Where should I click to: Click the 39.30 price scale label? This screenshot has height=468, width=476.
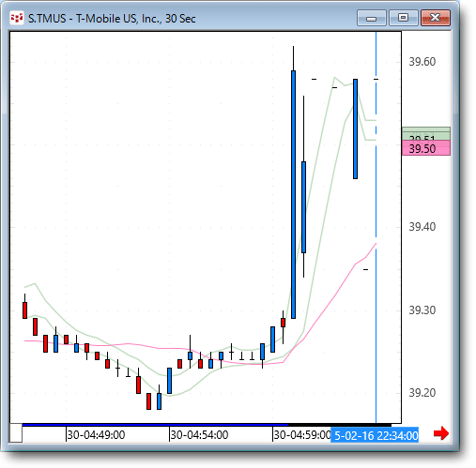tap(422, 310)
